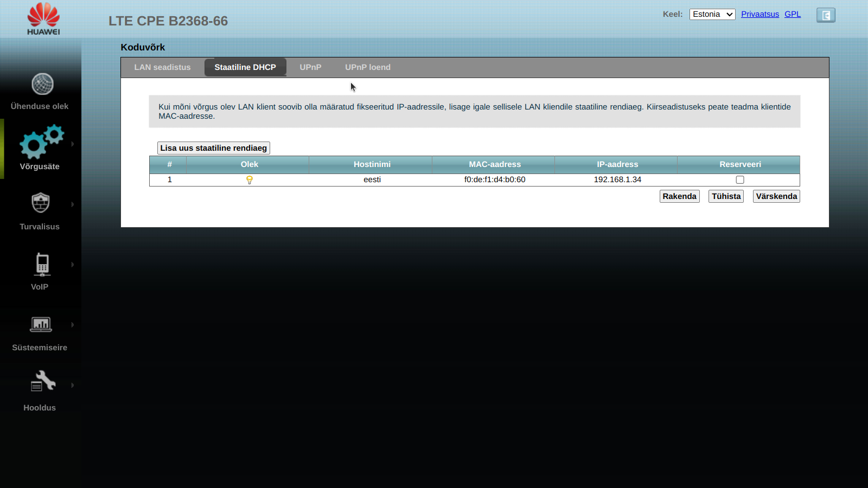Expand the Turvalisus submenu arrow
868x488 pixels.
coord(72,204)
